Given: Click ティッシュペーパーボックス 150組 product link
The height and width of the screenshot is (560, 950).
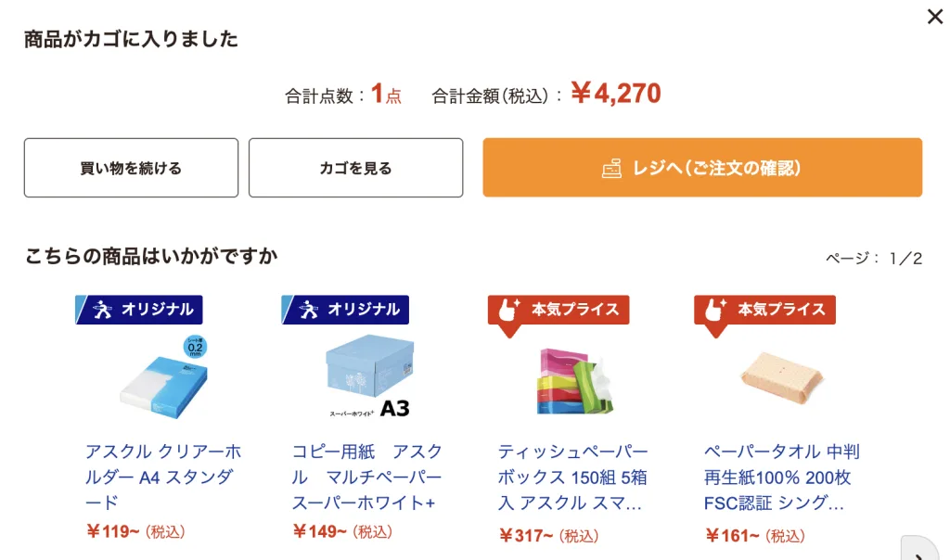Looking at the screenshot, I should 573,477.
